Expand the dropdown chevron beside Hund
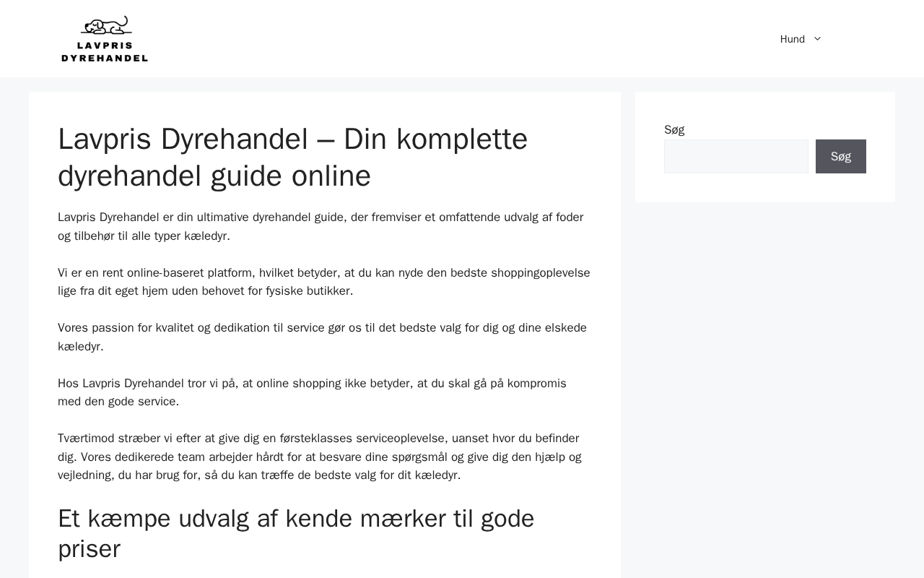 click(817, 39)
